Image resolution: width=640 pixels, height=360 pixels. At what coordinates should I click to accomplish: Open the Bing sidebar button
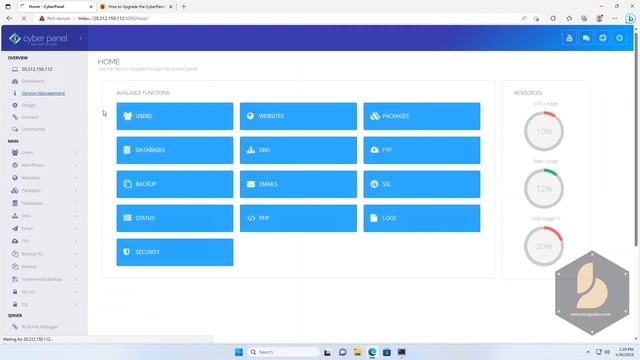[630, 18]
